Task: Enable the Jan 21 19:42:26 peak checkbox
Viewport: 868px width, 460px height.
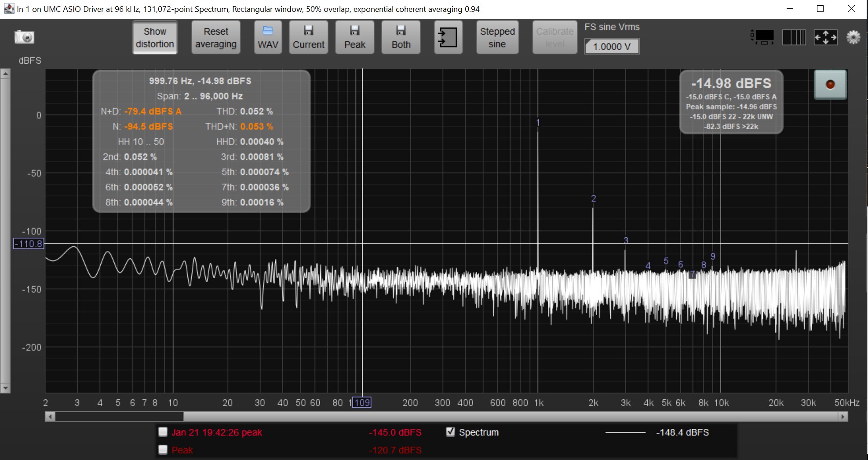Action: (163, 432)
